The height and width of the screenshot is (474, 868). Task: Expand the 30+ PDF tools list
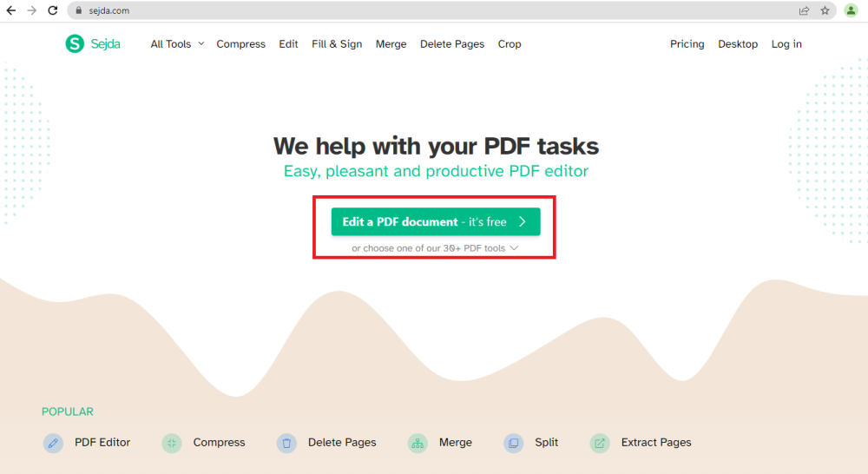click(x=435, y=248)
